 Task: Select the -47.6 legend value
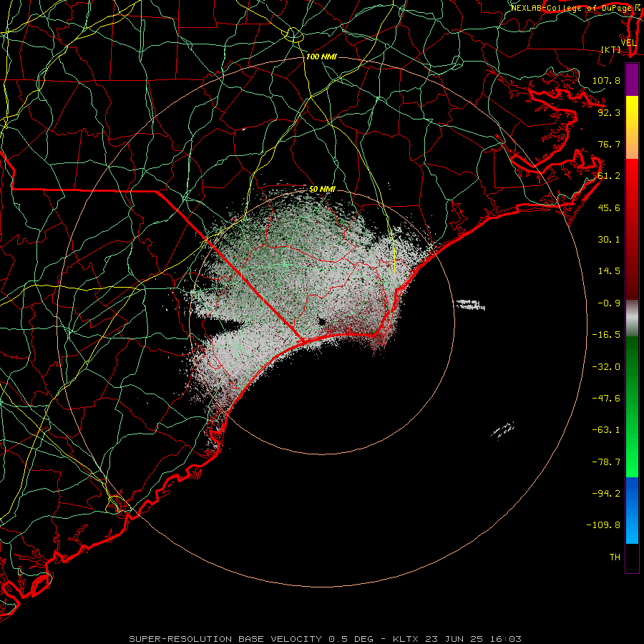(606, 399)
